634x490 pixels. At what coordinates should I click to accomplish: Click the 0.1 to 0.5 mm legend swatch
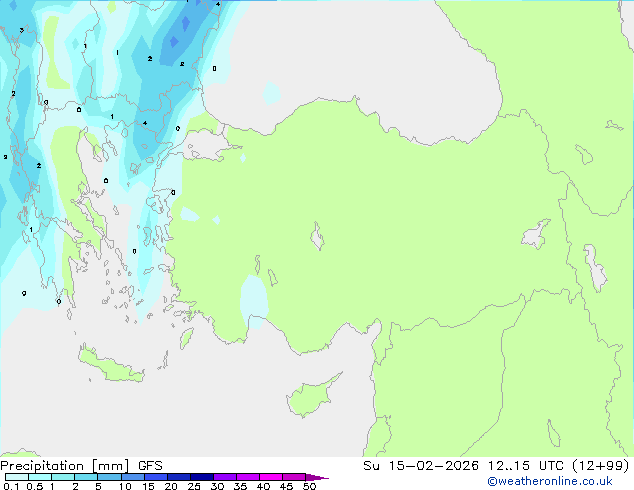click(17, 477)
